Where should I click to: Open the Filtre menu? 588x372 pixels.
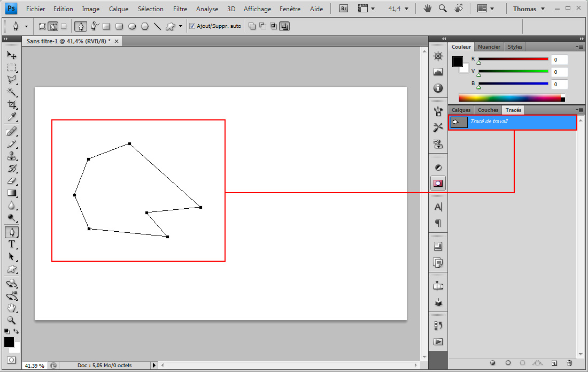pyautogui.click(x=180, y=9)
